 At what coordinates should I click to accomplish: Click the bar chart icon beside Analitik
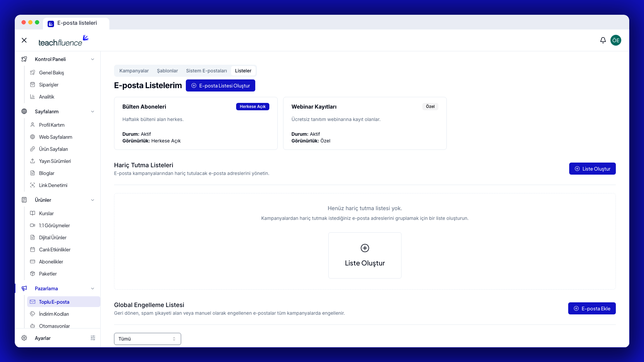click(x=33, y=97)
